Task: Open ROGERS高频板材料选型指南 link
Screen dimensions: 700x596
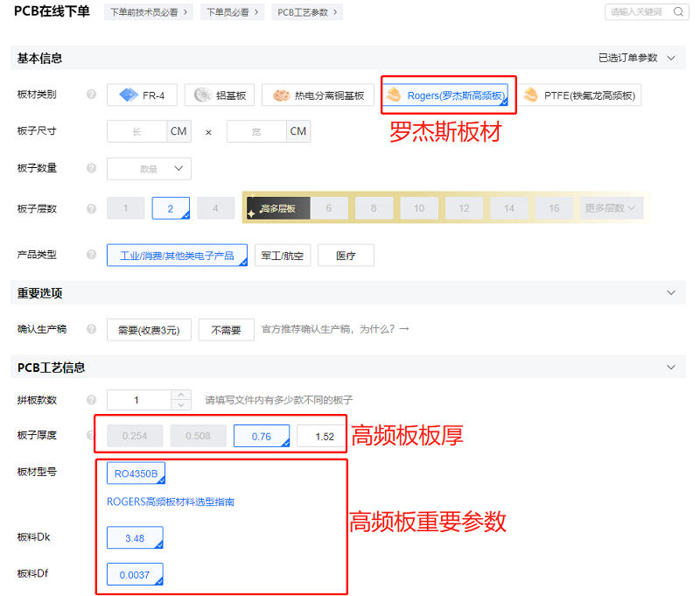Action: point(171,502)
